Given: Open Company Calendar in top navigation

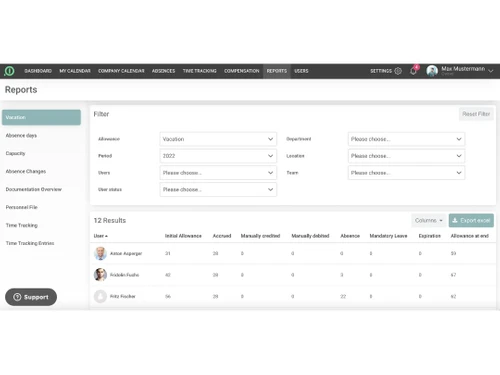Looking at the screenshot, I should pyautogui.click(x=121, y=71).
